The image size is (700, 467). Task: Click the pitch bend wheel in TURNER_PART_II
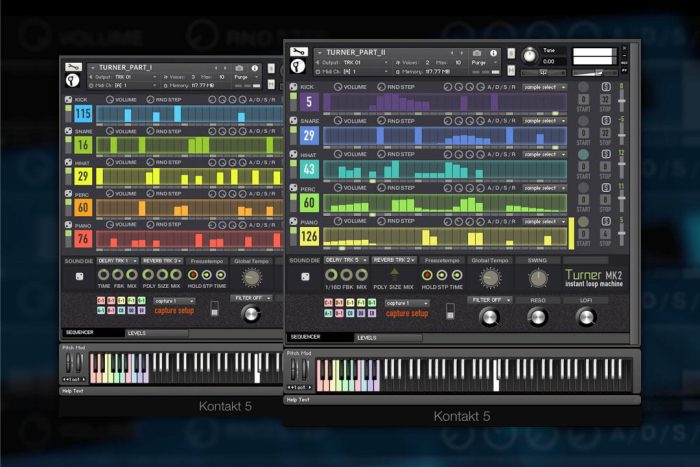tap(294, 370)
